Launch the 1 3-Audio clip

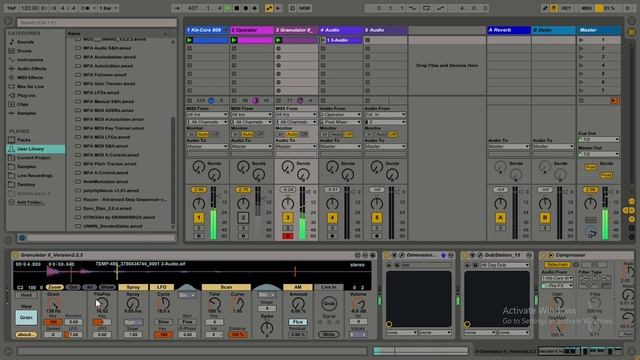(x=323, y=40)
